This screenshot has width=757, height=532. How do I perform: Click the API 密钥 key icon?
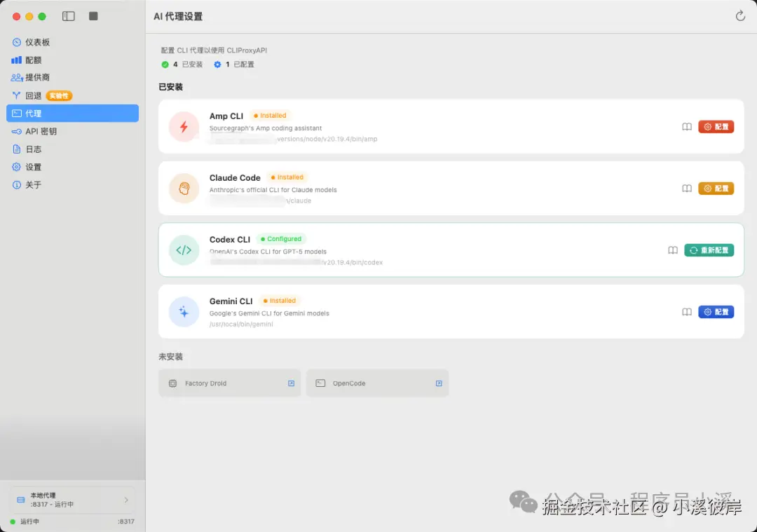16,131
